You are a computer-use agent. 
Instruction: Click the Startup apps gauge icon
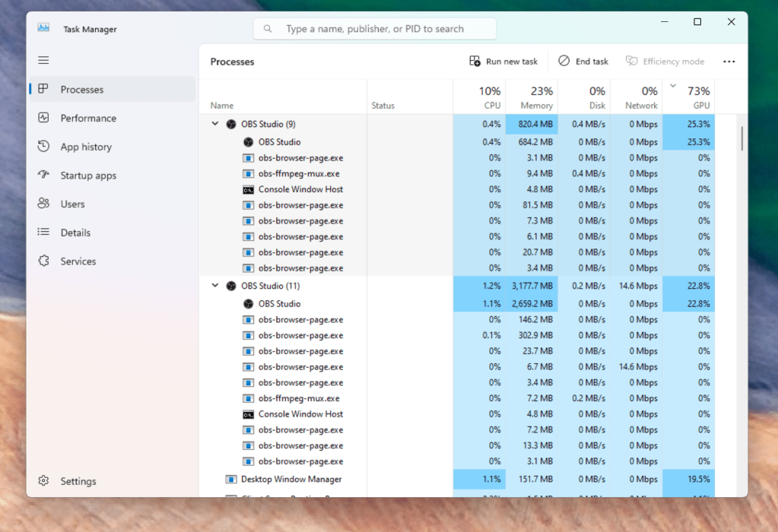click(43, 175)
